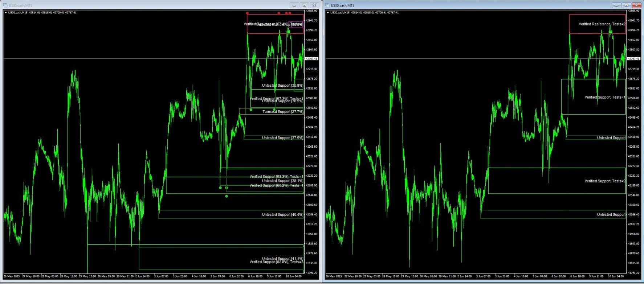Click the 'US30.cash,M15' title text of left window
The image size is (644, 284).
[x=20, y=5]
